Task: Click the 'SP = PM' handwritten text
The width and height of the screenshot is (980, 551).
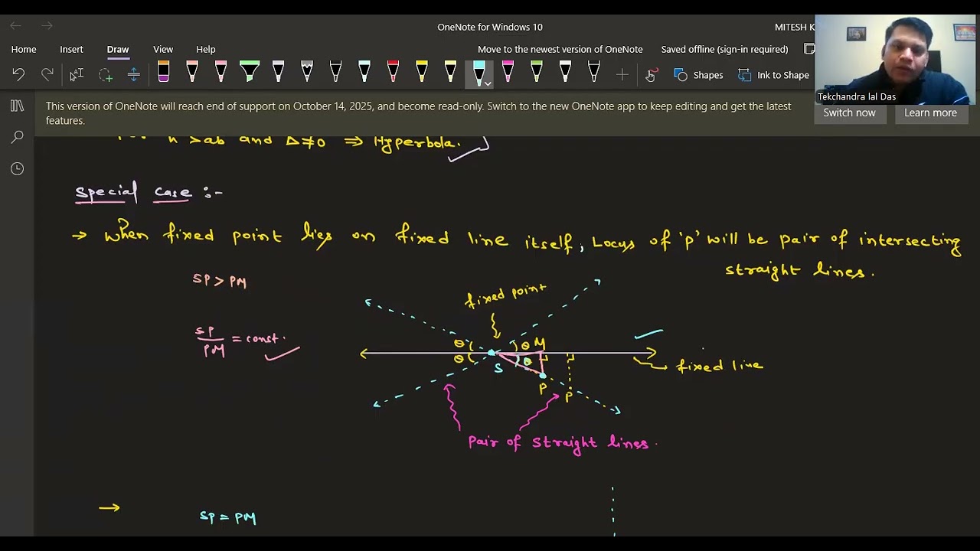Action: [x=227, y=517]
